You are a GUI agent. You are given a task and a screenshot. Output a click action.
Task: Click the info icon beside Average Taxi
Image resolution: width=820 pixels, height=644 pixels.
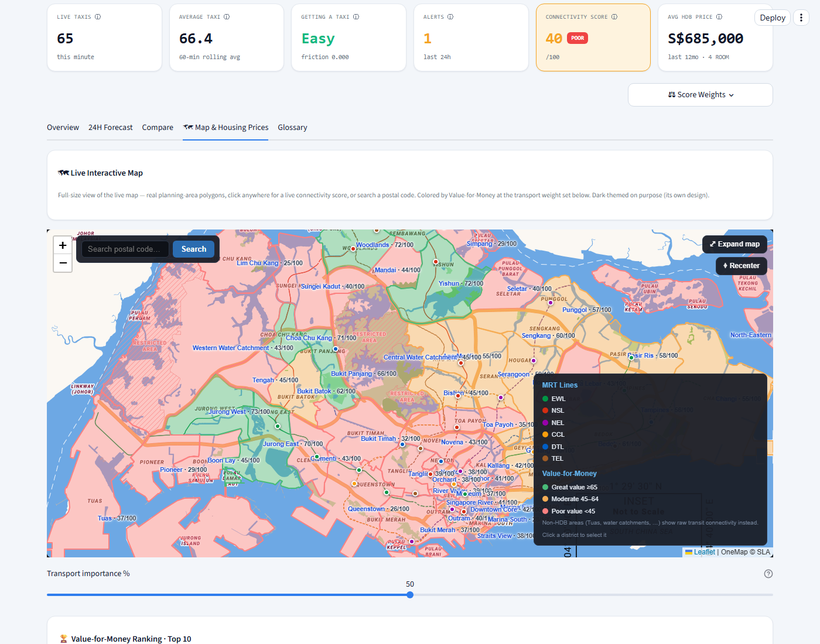pos(227,17)
